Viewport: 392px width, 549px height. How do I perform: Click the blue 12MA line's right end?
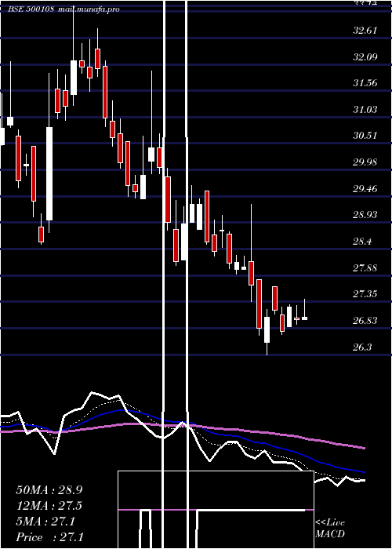(x=364, y=472)
